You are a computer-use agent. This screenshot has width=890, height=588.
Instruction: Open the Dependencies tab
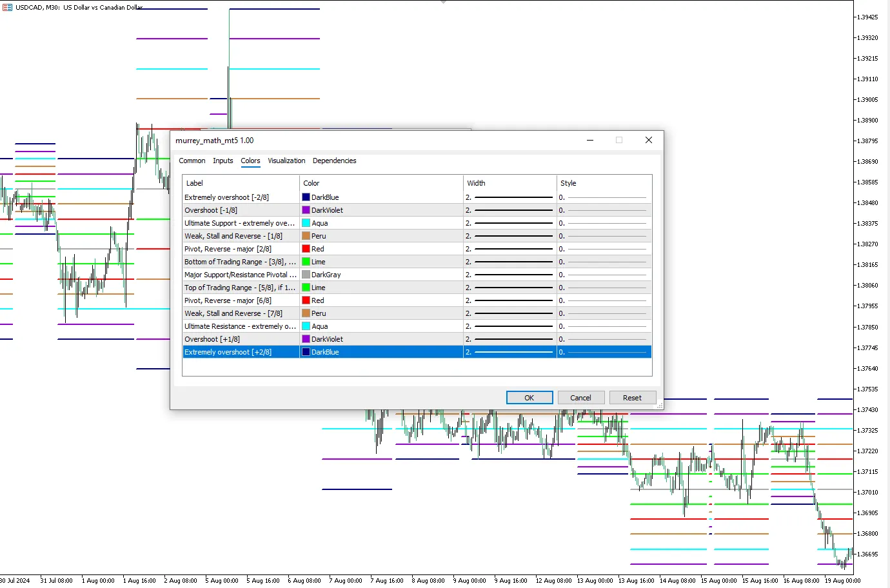334,161
